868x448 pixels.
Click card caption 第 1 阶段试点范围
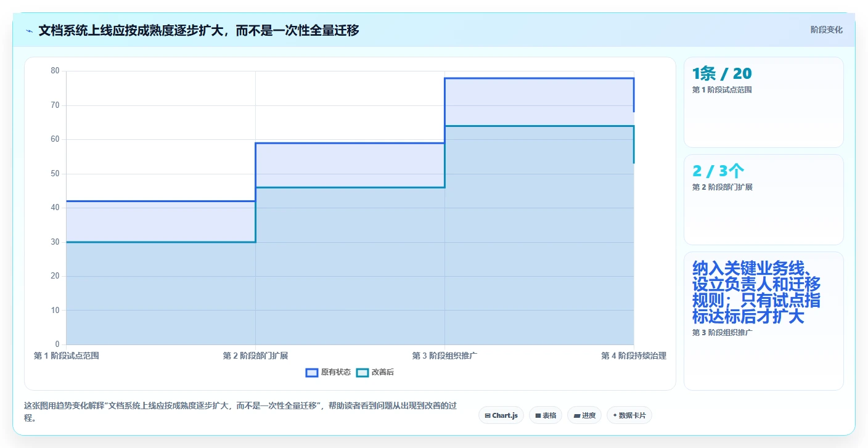(x=722, y=90)
